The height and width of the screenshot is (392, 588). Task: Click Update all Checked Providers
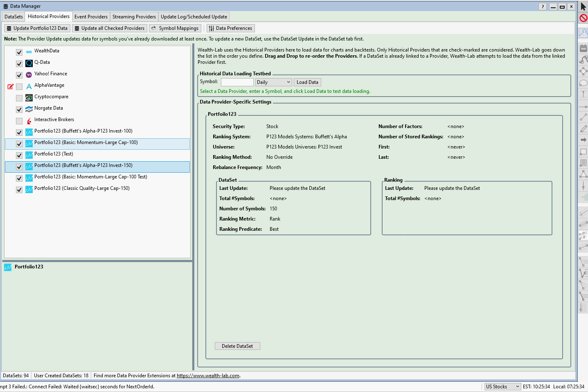(x=109, y=28)
